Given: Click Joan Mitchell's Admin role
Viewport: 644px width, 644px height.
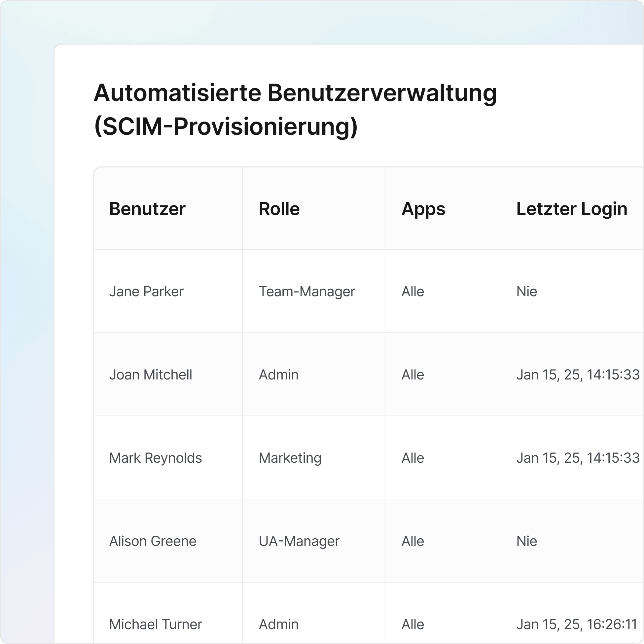Looking at the screenshot, I should click(x=278, y=375).
